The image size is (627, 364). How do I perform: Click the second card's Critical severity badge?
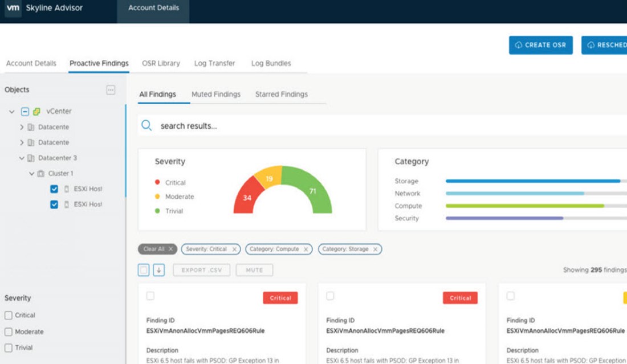(x=460, y=298)
